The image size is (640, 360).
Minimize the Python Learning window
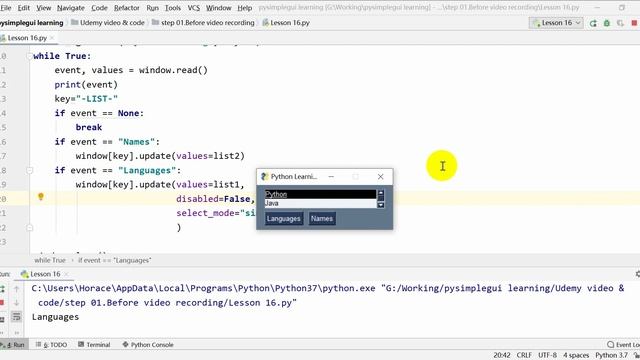coord(331,177)
